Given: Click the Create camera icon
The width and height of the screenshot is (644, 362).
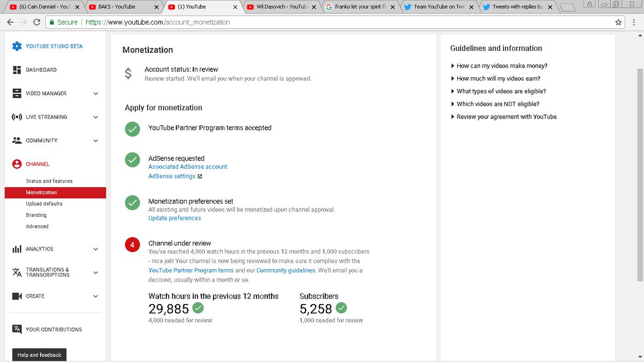Looking at the screenshot, I should (x=17, y=296).
